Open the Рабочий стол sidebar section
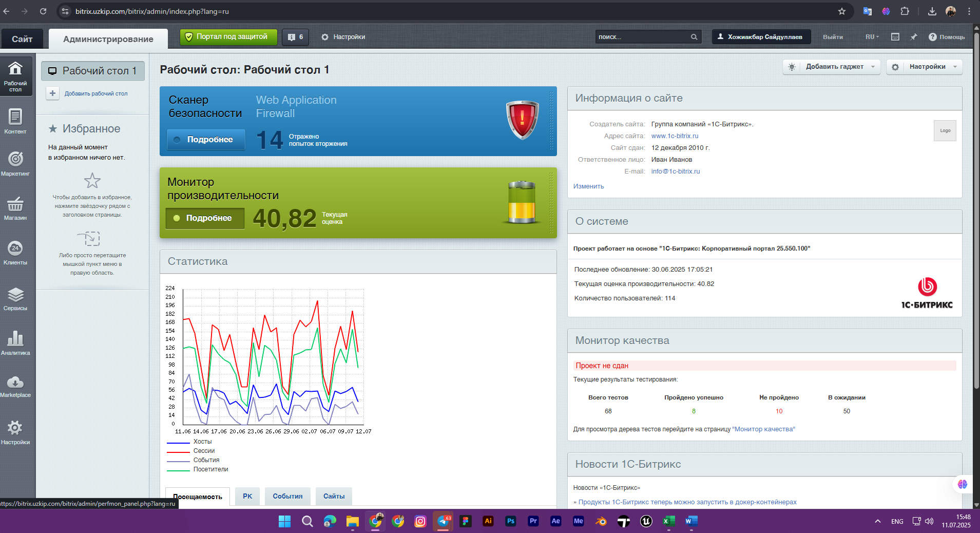Image resolution: width=980 pixels, height=533 pixels. pyautogui.click(x=15, y=77)
